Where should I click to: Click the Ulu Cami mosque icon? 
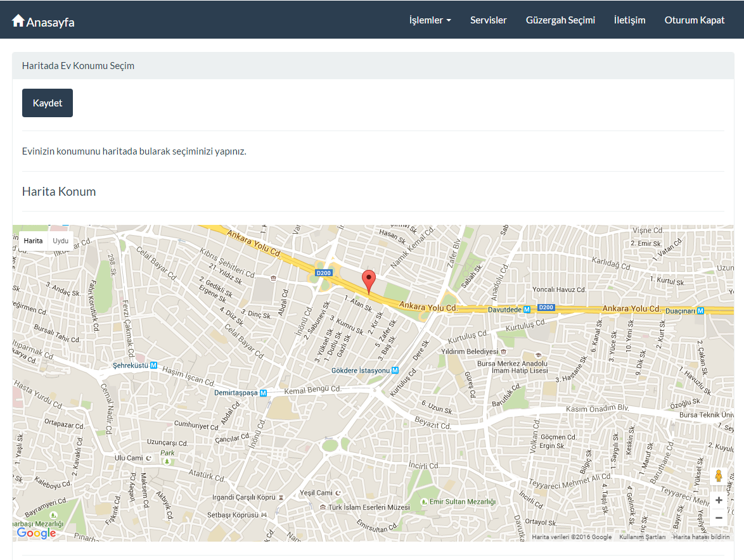pos(148,458)
